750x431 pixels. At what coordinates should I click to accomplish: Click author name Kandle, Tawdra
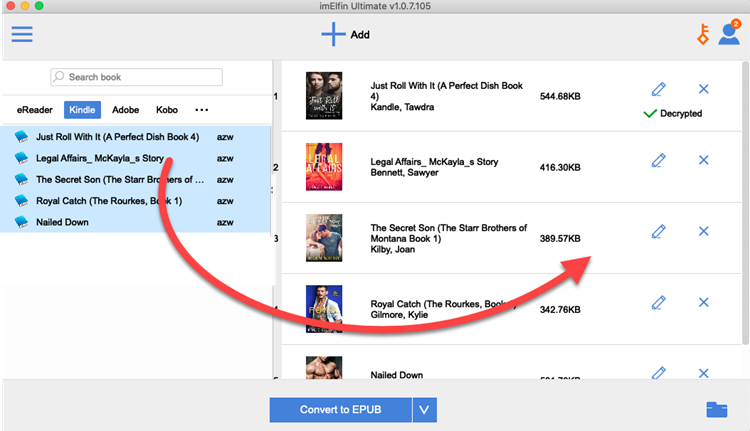402,107
